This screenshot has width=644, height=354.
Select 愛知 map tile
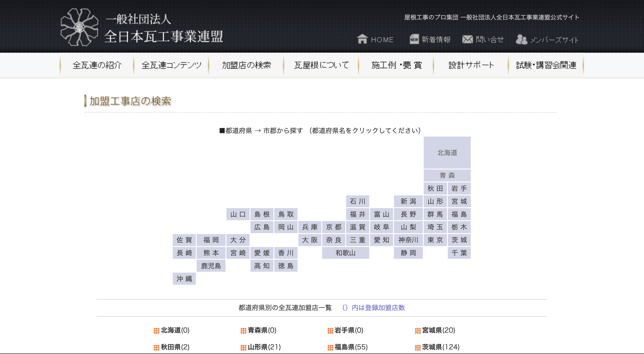point(381,240)
